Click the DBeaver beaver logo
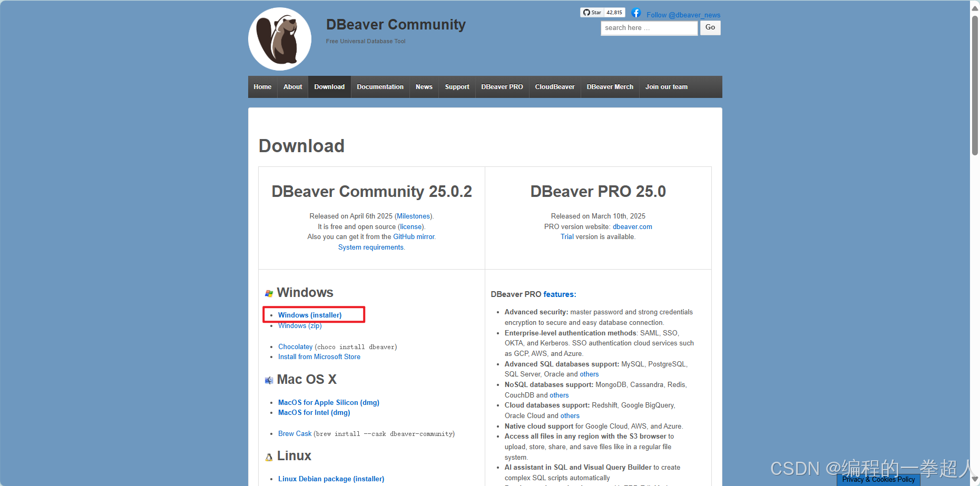Image resolution: width=980 pixels, height=486 pixels. (x=280, y=39)
